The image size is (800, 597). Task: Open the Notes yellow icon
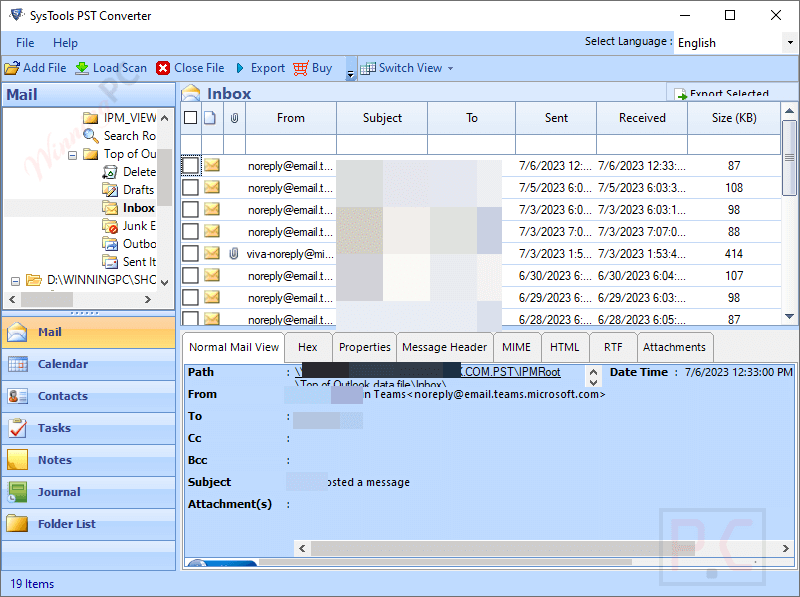(x=18, y=460)
